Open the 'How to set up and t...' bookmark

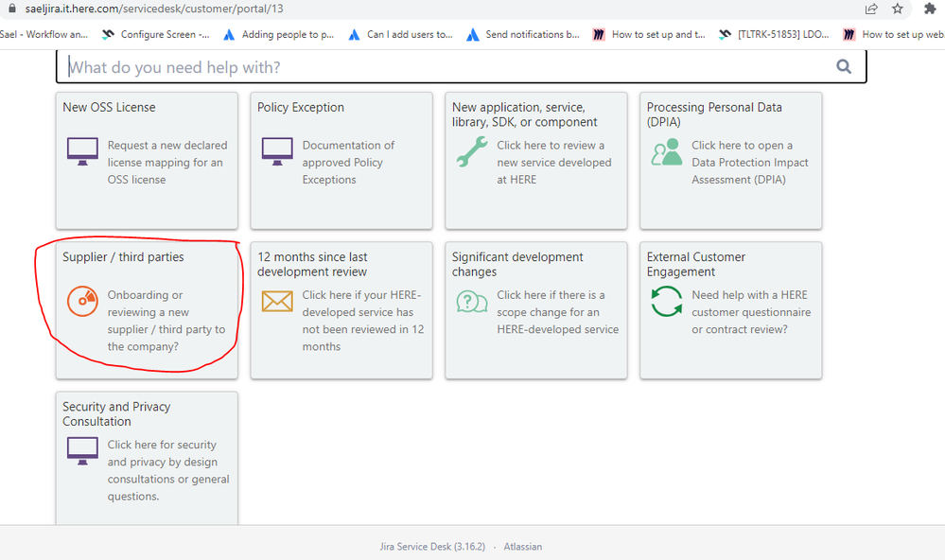[649, 34]
